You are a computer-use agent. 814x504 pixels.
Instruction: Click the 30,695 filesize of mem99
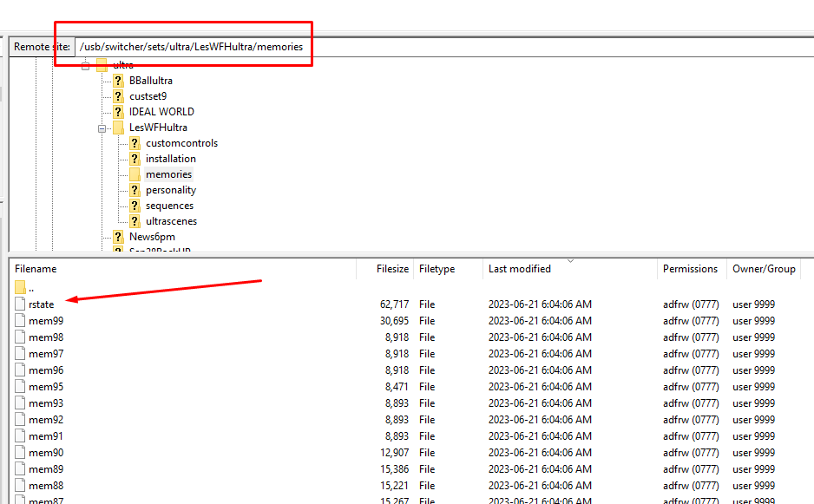(394, 321)
